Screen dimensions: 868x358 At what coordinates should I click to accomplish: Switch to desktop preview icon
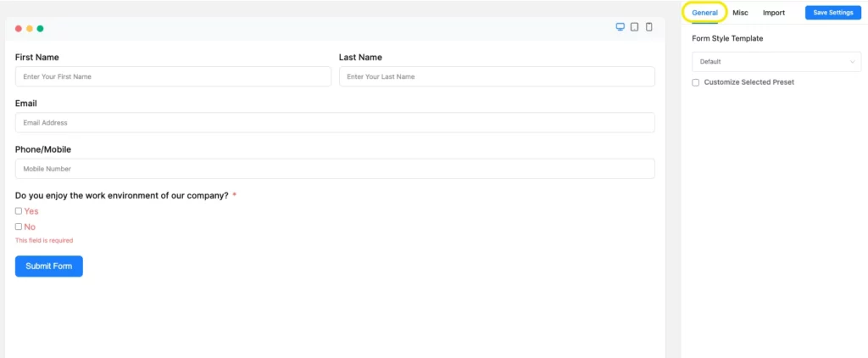[620, 26]
